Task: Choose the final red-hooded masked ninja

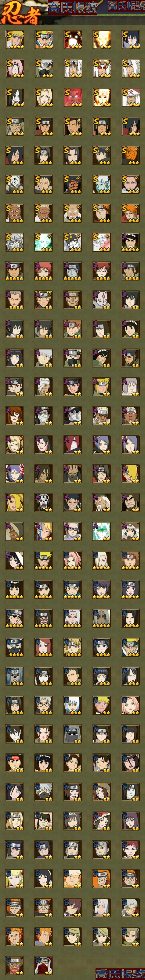Action: click(x=44, y=965)
